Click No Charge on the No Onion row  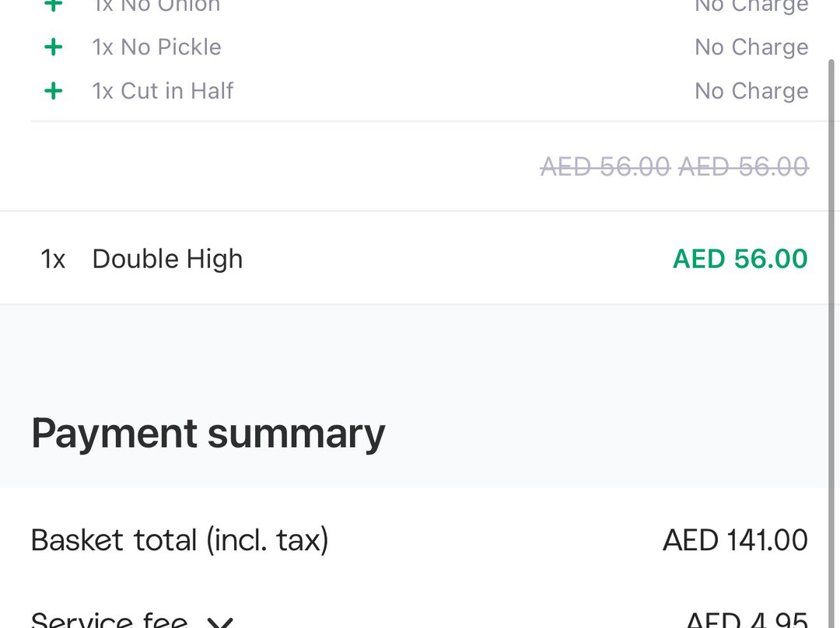[751, 5]
